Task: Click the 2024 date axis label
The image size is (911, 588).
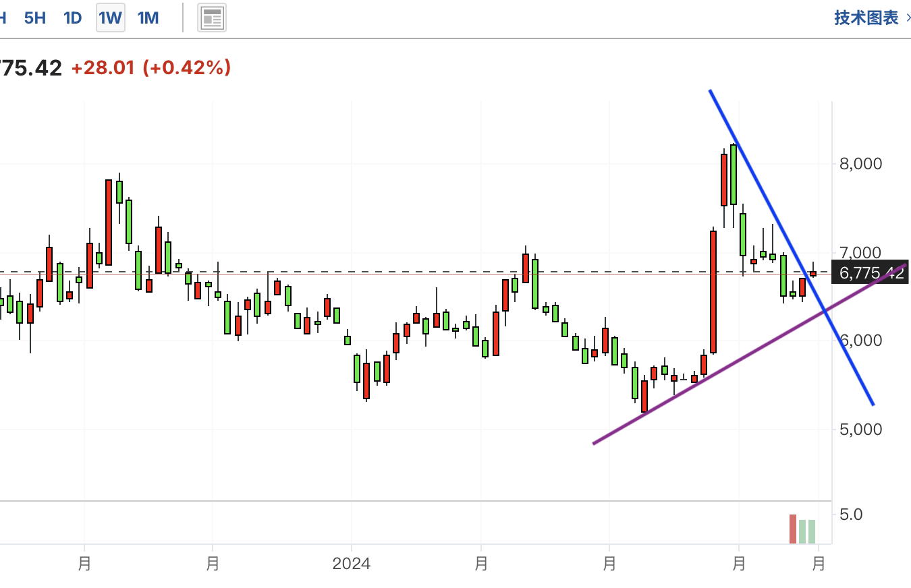Action: pos(352,564)
